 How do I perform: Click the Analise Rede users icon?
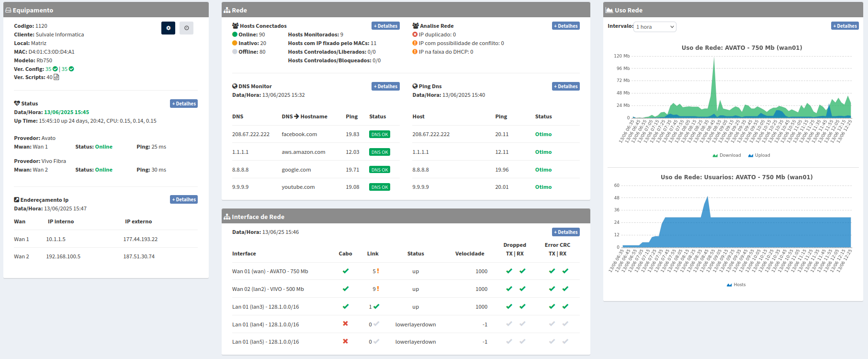[x=416, y=26]
